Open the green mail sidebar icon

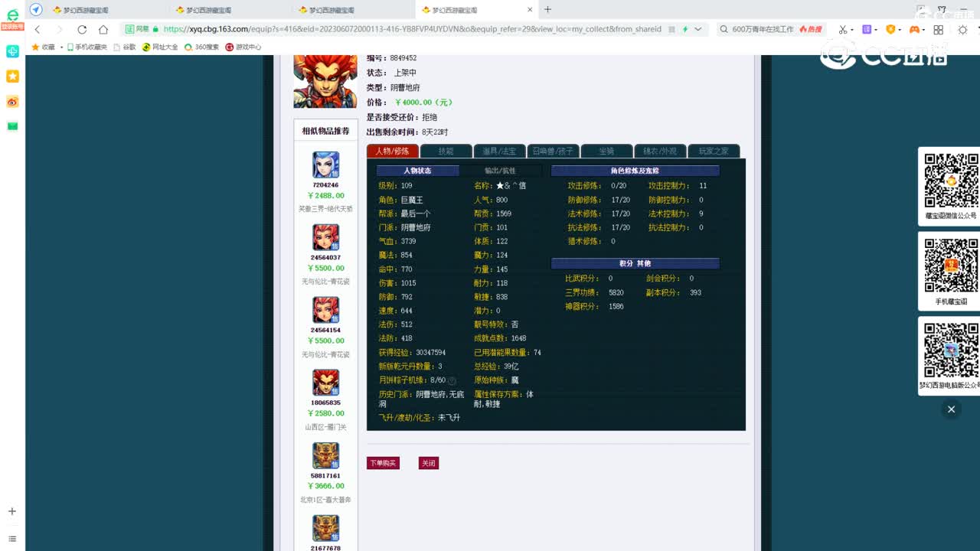pyautogui.click(x=12, y=126)
